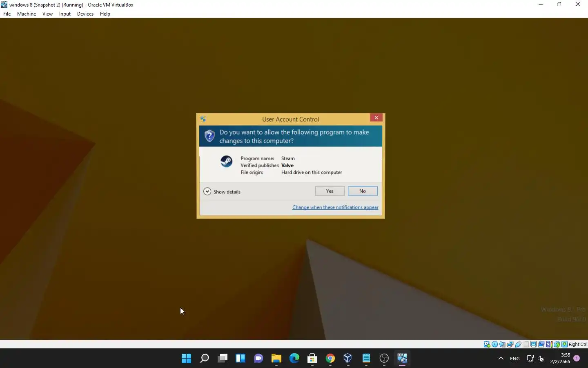Screen dimensions: 588x368
Task: Click the blue question shield icon in UAC banner
Action: click(x=209, y=136)
